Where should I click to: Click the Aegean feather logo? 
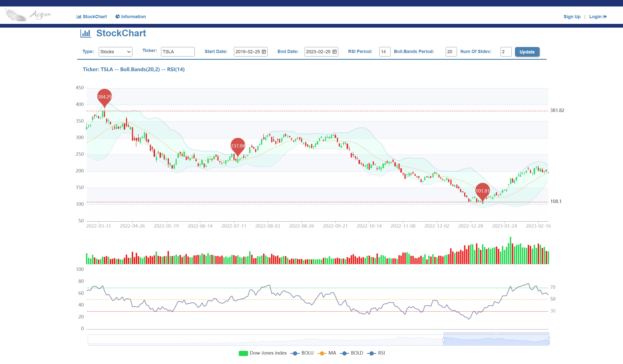[27, 14]
